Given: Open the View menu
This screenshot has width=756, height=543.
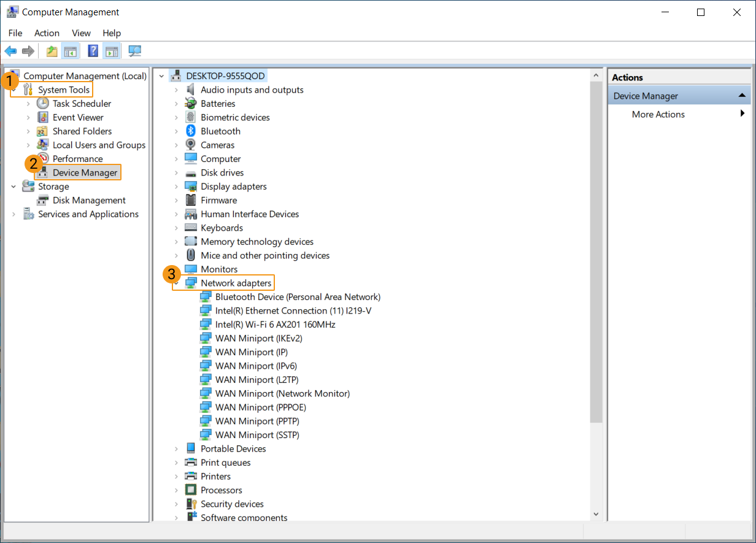Looking at the screenshot, I should click(x=81, y=33).
